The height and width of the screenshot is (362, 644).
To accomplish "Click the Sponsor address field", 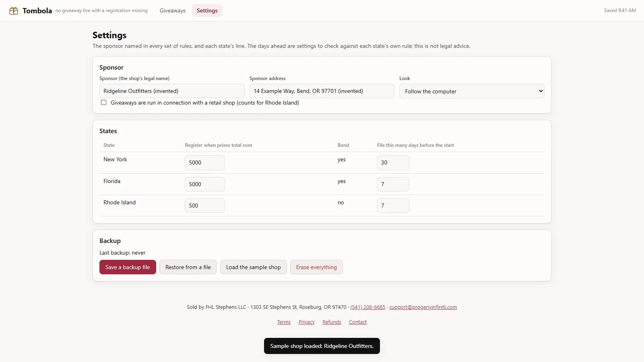I will 322,91.
